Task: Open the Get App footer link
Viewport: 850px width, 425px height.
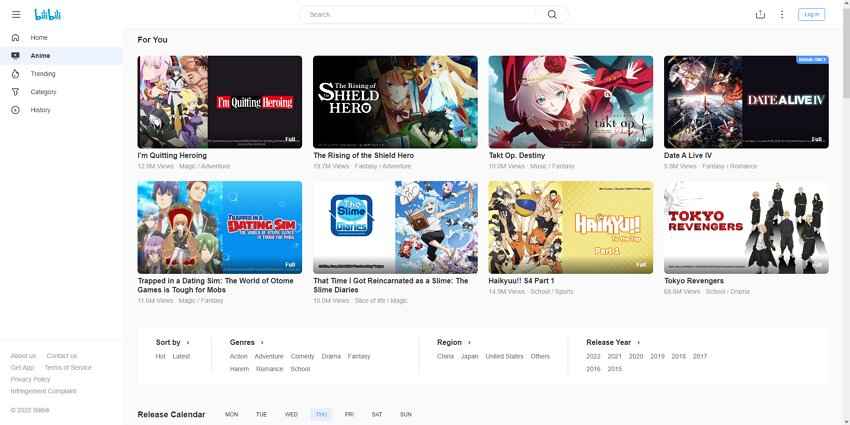Action: coord(22,368)
